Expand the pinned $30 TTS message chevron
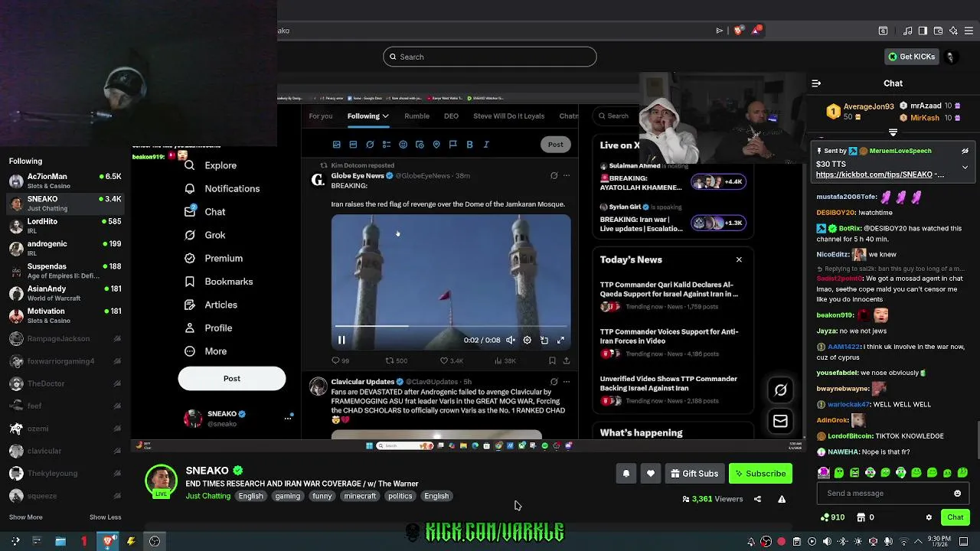 (965, 167)
